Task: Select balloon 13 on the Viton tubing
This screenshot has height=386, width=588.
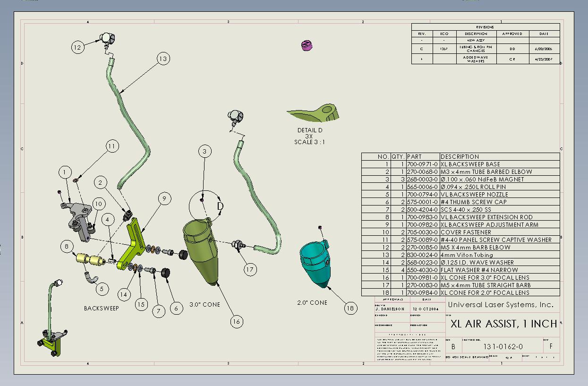Action: tap(163, 59)
